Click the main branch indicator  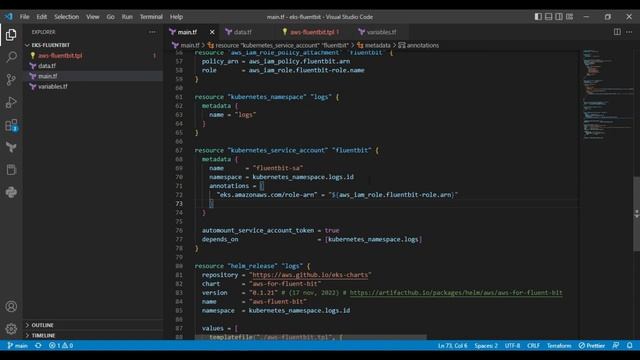(x=18, y=346)
